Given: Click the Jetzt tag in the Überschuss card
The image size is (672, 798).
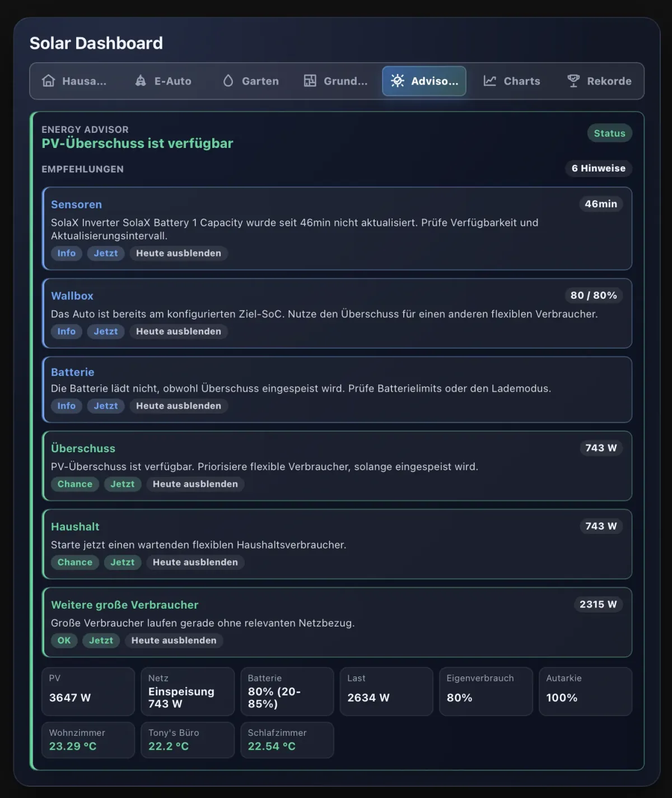Looking at the screenshot, I should point(123,484).
